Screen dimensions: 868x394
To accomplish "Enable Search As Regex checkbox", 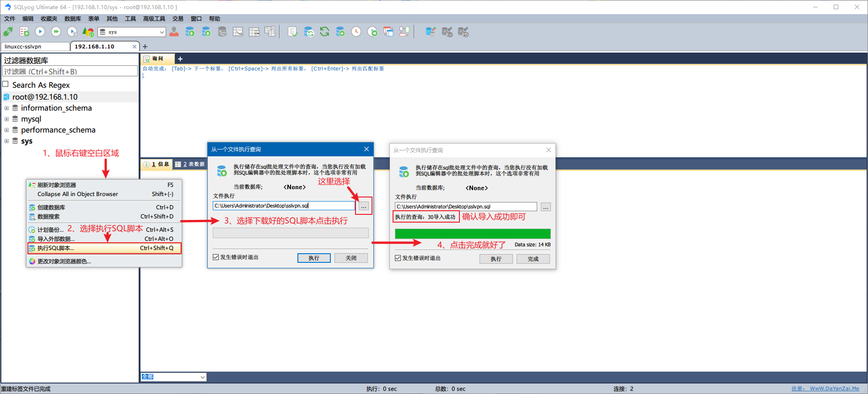I will (6, 84).
